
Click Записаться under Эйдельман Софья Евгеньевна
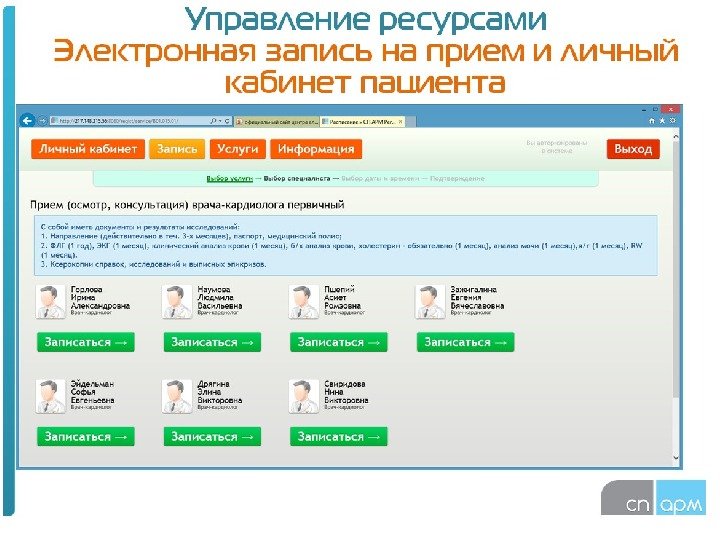click(x=86, y=437)
